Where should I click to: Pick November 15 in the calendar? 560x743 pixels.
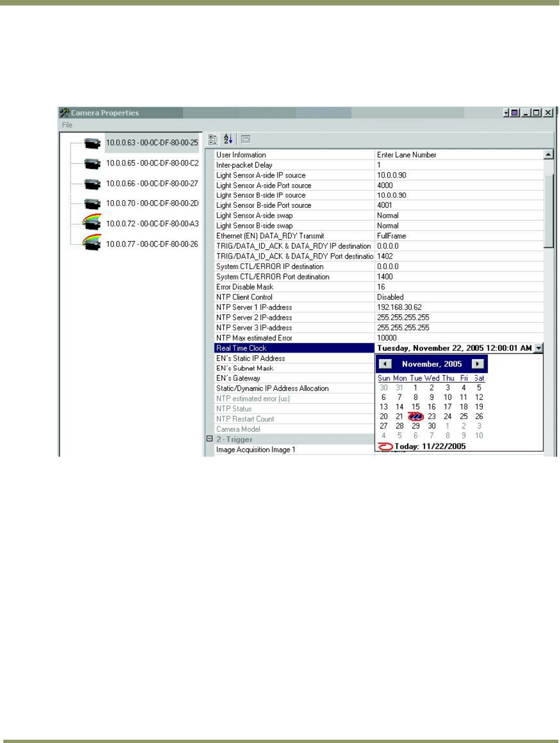click(415, 407)
